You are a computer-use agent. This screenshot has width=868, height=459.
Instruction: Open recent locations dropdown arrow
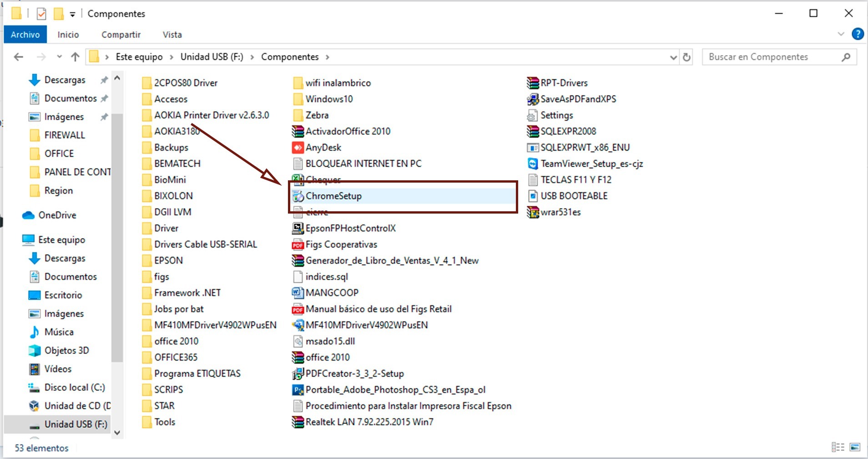point(59,57)
